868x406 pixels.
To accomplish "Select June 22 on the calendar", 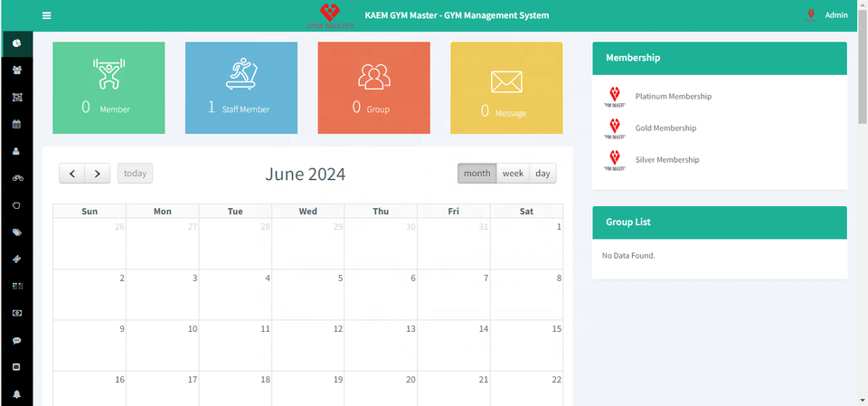I will tap(526, 389).
